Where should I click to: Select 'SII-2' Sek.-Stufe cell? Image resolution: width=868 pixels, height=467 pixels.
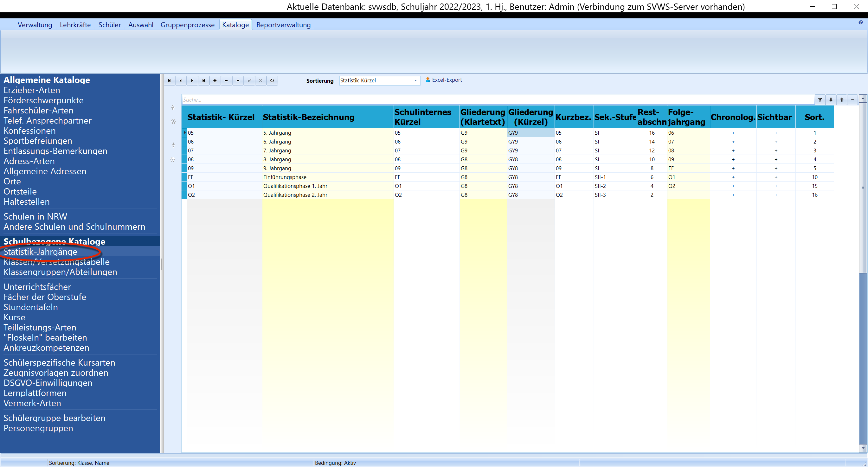(x=615, y=186)
